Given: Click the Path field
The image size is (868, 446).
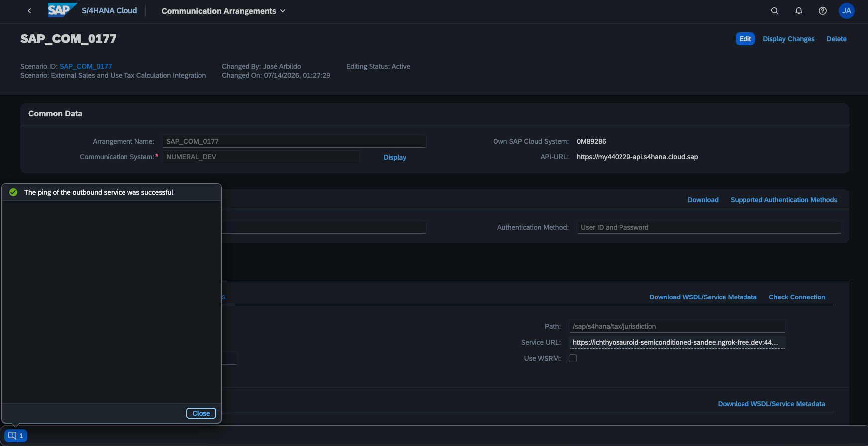Looking at the screenshot, I should [x=677, y=326].
